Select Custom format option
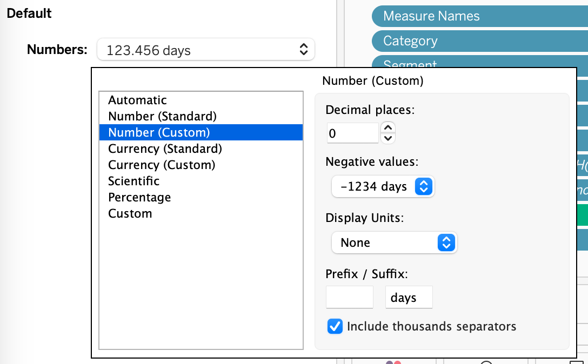The image size is (588, 364). coord(130,213)
